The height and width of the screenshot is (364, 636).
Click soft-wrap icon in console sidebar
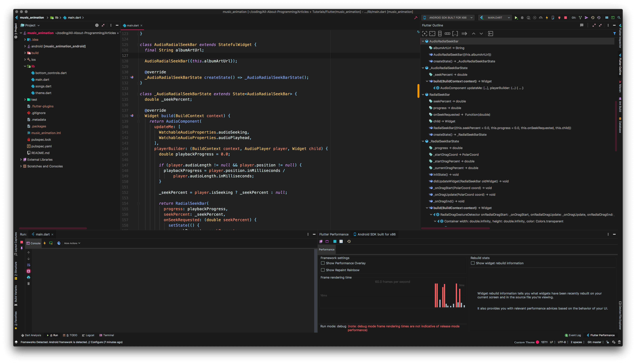28,265
